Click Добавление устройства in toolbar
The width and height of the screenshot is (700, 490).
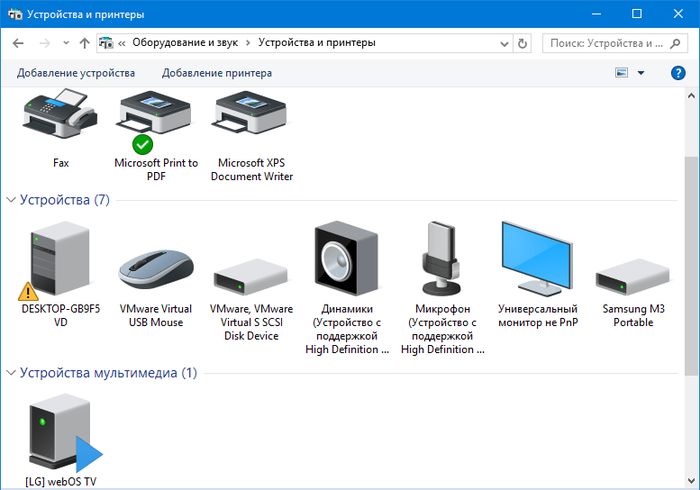[76, 73]
